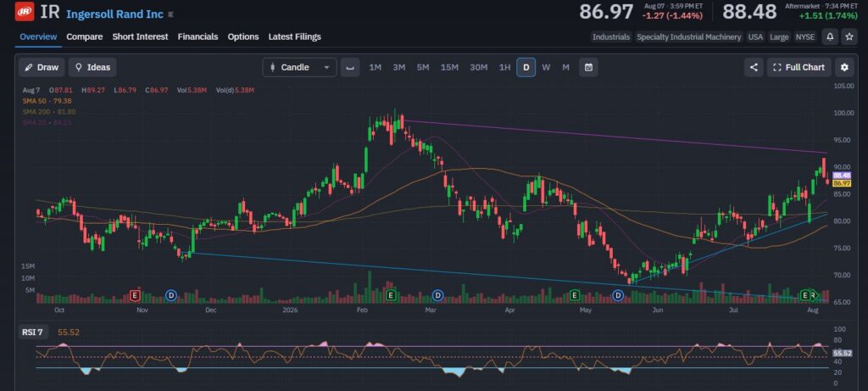Switch to the Compare tab
The width and height of the screenshot is (868, 391).
click(85, 36)
